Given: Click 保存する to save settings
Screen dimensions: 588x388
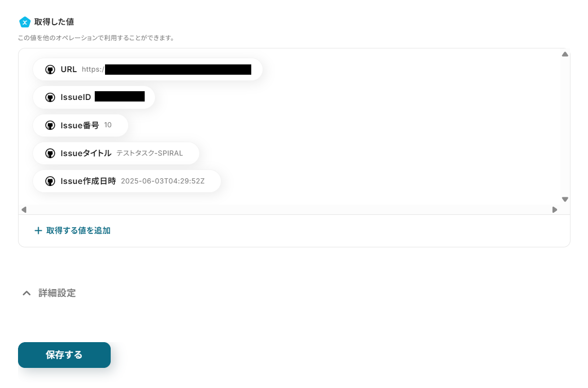Looking at the screenshot, I should (64, 355).
